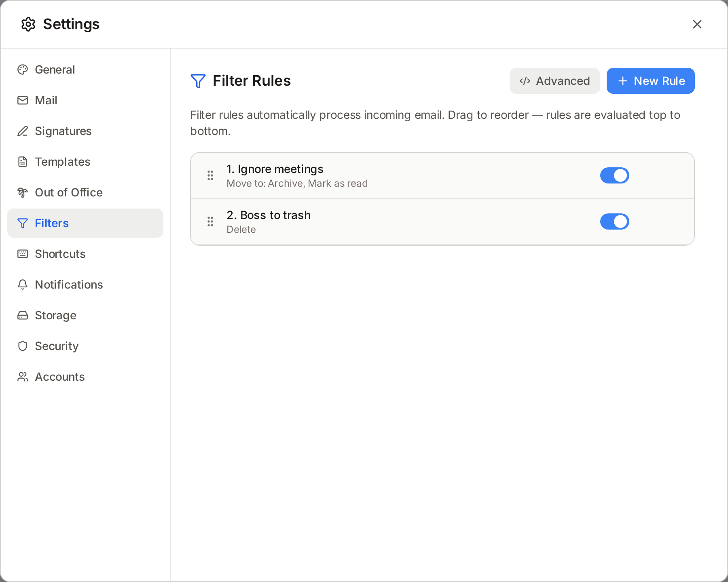Disable the Ignore meetings rule toggle
728x582 pixels.
click(x=614, y=175)
